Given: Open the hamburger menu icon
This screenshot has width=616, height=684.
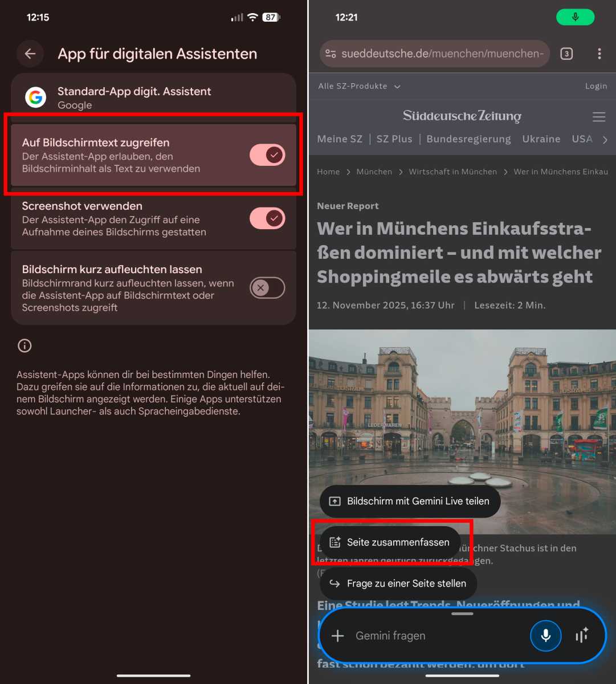Looking at the screenshot, I should pos(599,117).
